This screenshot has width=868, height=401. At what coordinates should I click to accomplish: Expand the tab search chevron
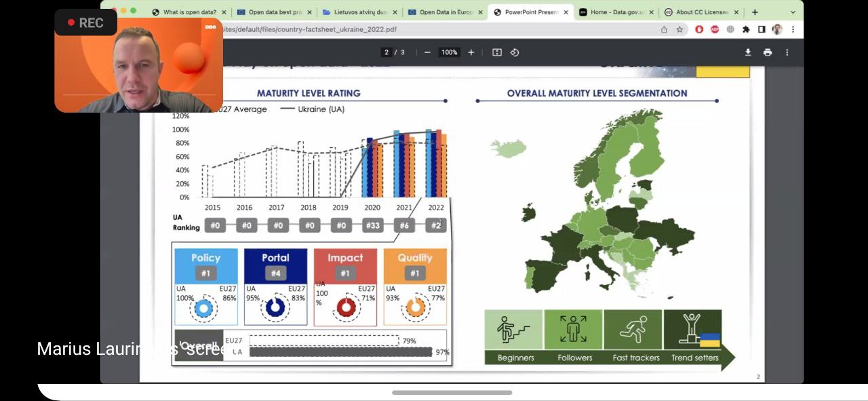[793, 12]
